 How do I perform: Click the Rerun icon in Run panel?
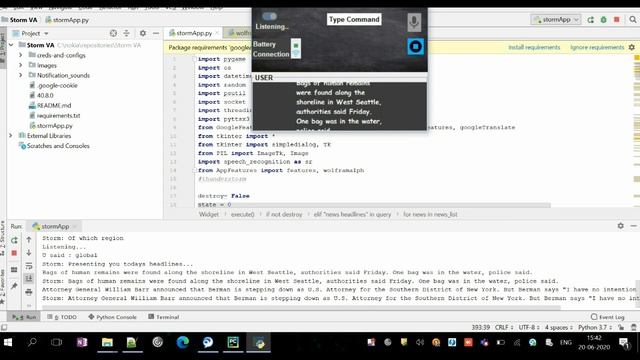[14, 240]
